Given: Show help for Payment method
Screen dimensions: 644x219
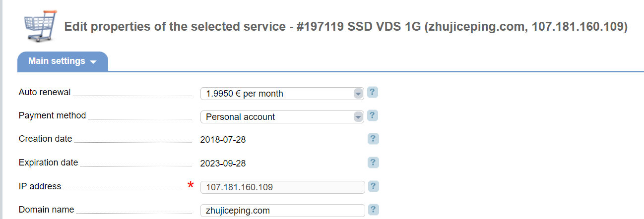Looking at the screenshot, I should coord(373,116).
